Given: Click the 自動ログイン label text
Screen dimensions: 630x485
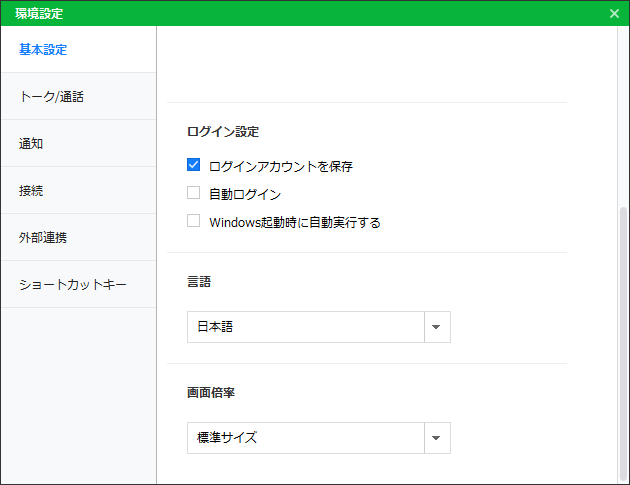Looking at the screenshot, I should (245, 195).
